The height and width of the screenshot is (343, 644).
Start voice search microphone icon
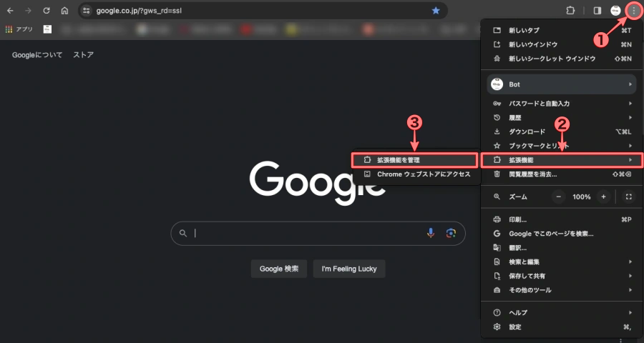(431, 233)
